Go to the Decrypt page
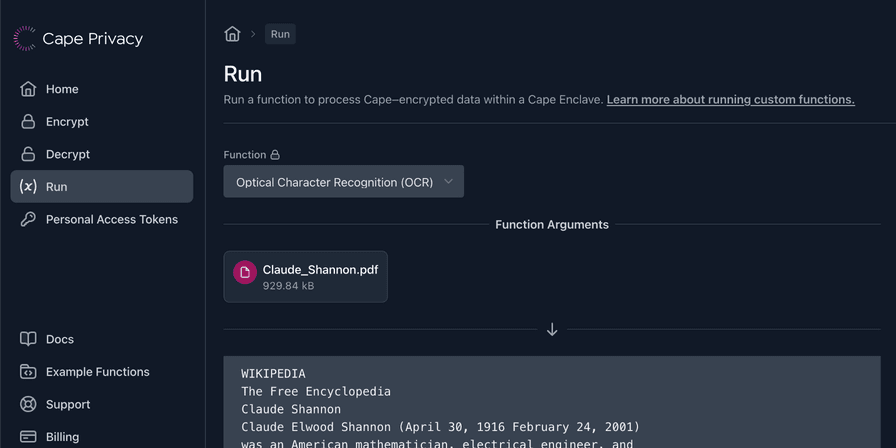The width and height of the screenshot is (896, 448). [102, 154]
